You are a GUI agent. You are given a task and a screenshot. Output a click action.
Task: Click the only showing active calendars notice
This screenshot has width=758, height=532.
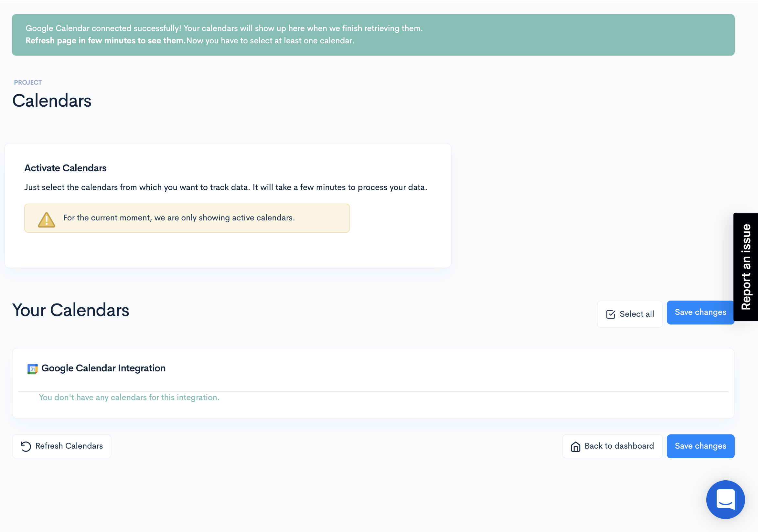(x=179, y=218)
